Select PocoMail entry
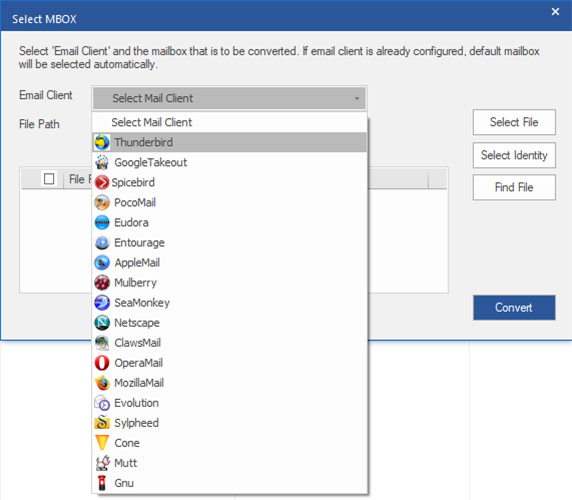 (229, 202)
